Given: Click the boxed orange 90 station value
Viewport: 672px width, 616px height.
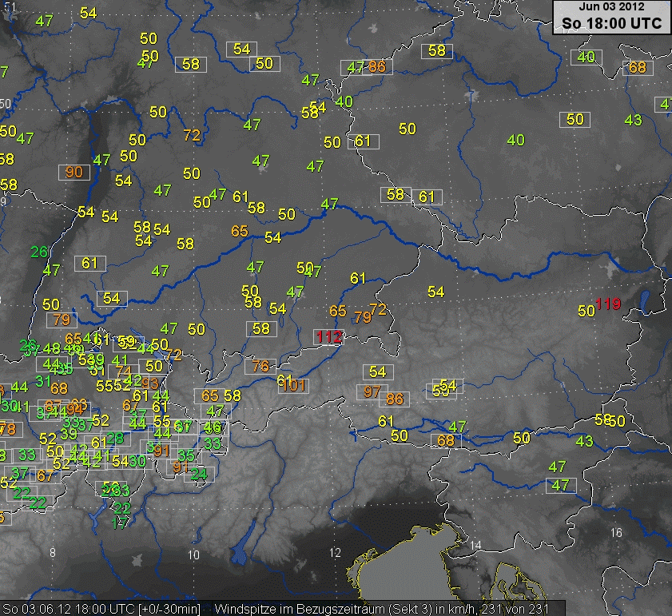Looking at the screenshot, I should 74,172.
